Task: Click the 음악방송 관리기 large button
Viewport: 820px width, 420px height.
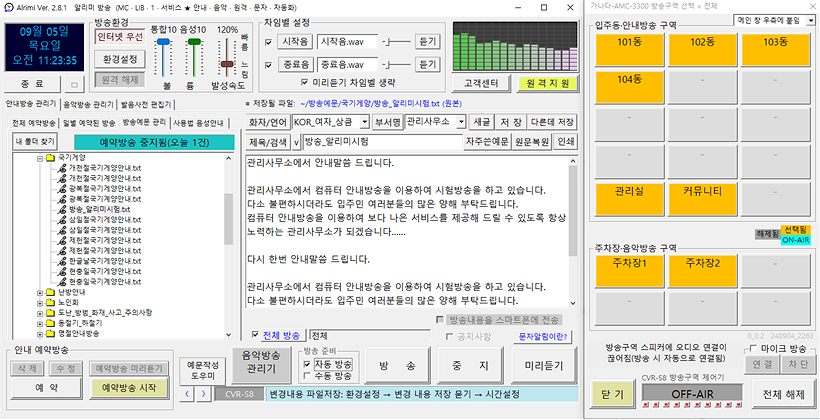Action: click(261, 366)
